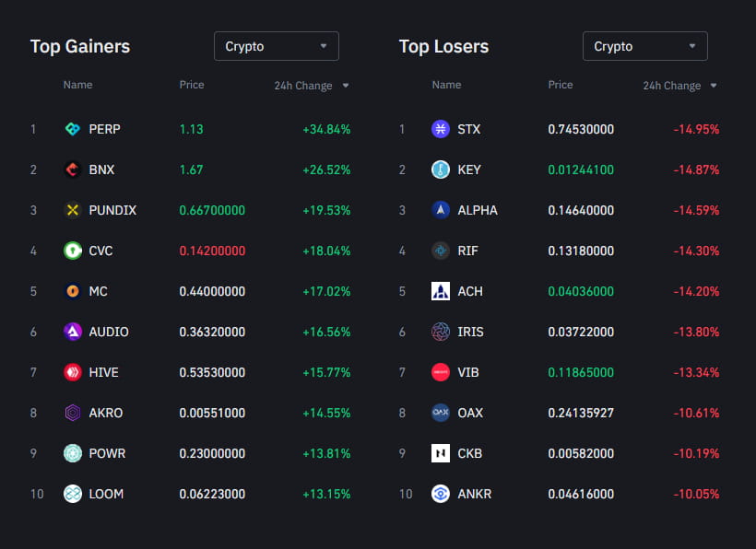This screenshot has width=756, height=549.
Task: Click the Top Losers Price column header
Action: pyautogui.click(x=561, y=85)
